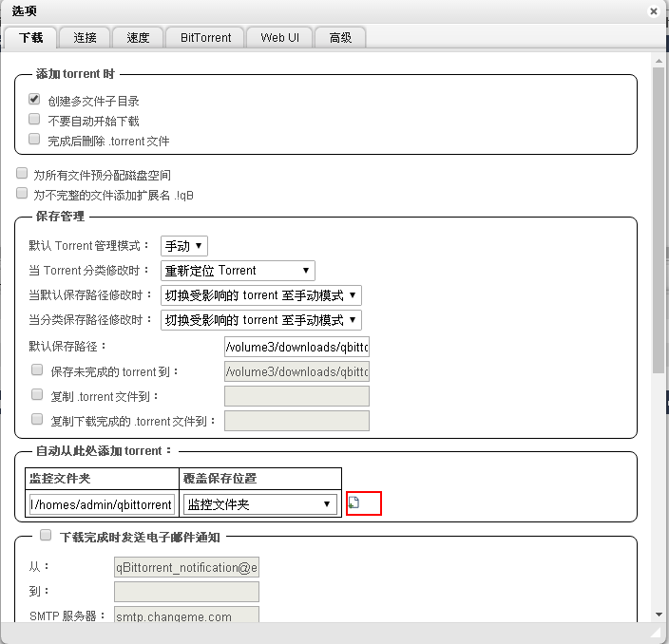
Task: Click the scrollbar up arrow
Action: [659, 61]
